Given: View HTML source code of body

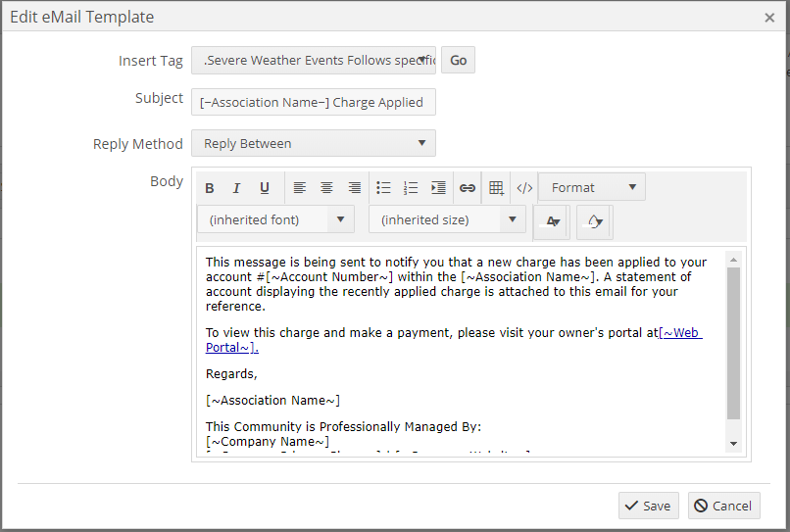Looking at the screenshot, I should [524, 188].
